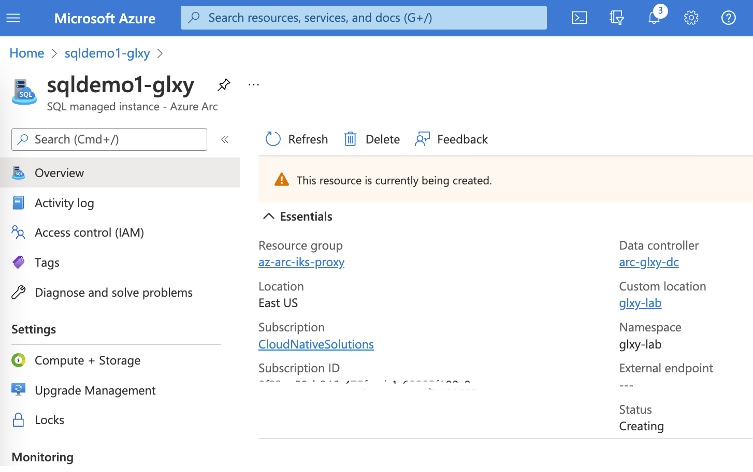The height and width of the screenshot is (472, 753).
Task: Click the global search resources box
Action: click(x=364, y=18)
